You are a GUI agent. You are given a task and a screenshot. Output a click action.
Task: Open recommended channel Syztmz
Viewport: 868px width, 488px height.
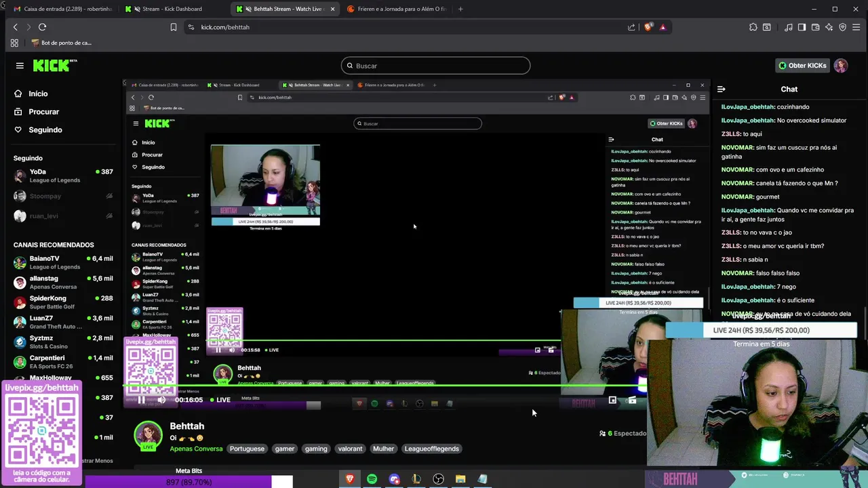click(x=63, y=342)
